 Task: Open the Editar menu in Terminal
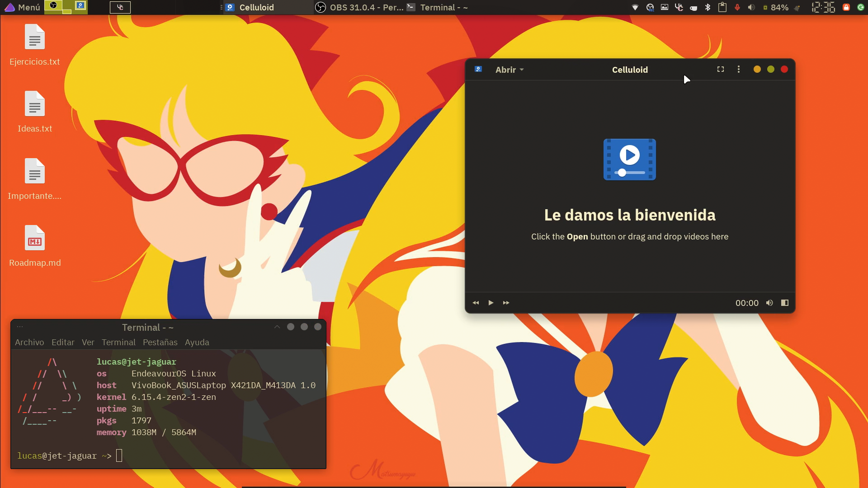[63, 342]
